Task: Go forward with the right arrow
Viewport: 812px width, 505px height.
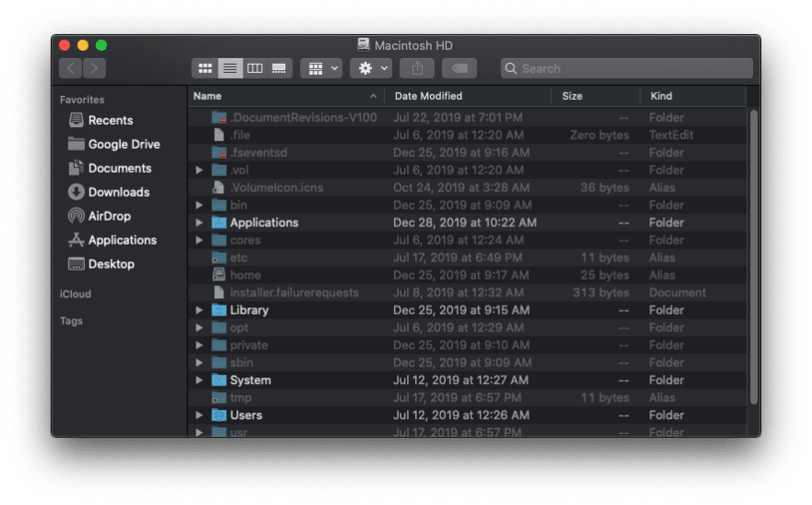Action: click(94, 68)
